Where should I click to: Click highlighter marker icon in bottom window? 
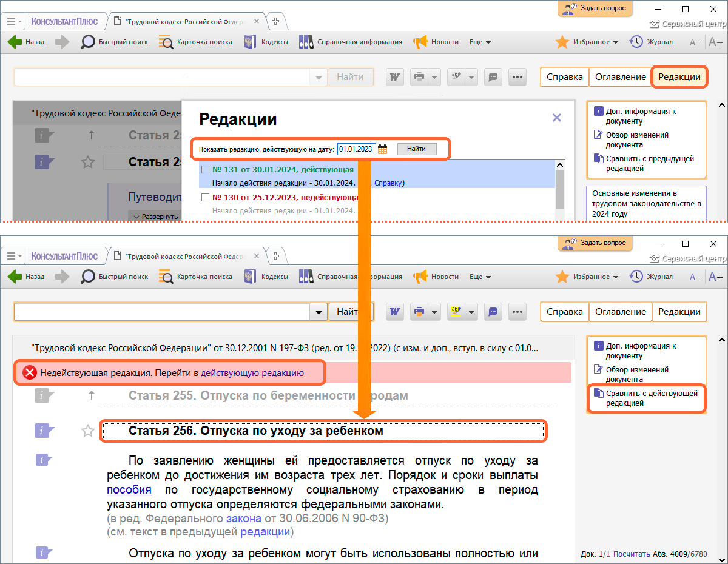pos(456,312)
